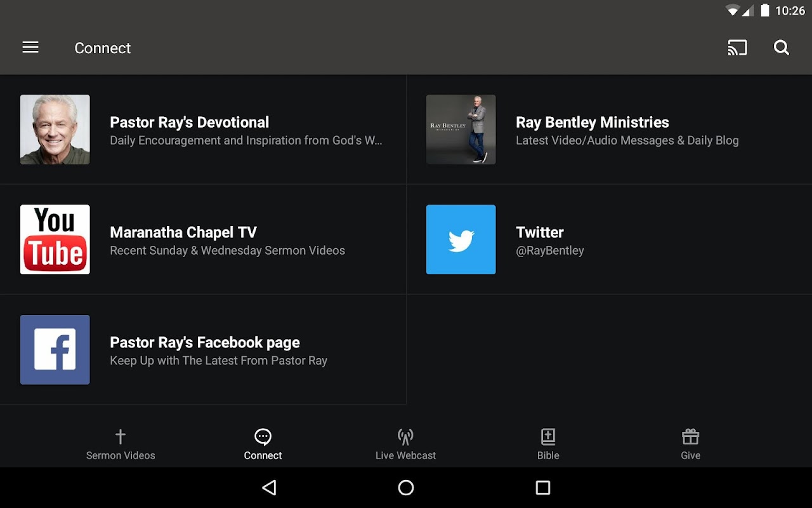
Task: Tap the YouTube logo thumbnail
Action: 55,239
